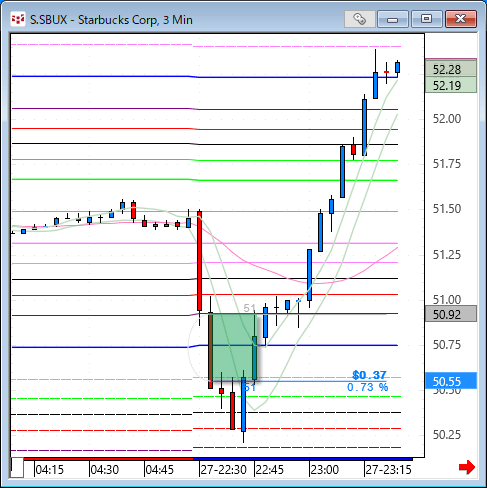
Task: Click the 50.75 axis value
Action: click(x=447, y=345)
